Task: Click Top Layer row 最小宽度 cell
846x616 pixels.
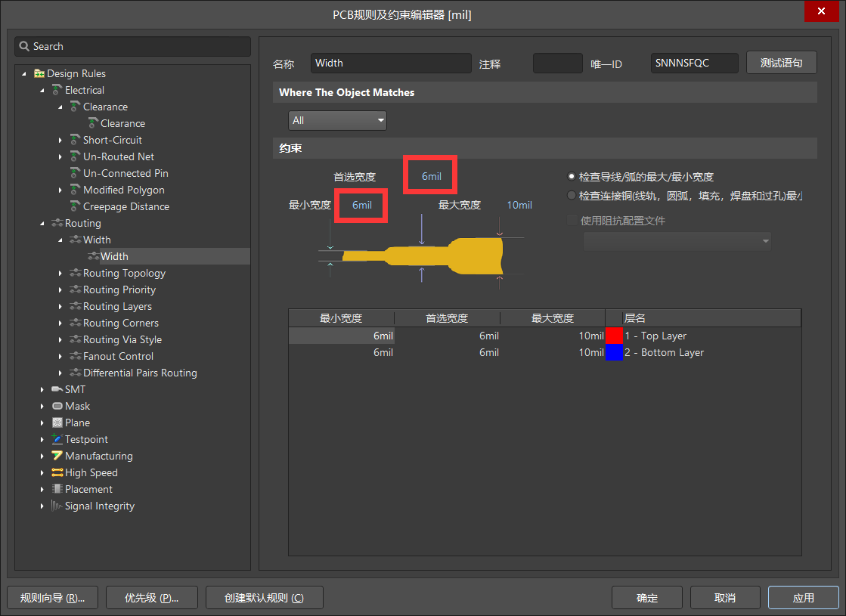Action: [x=342, y=336]
